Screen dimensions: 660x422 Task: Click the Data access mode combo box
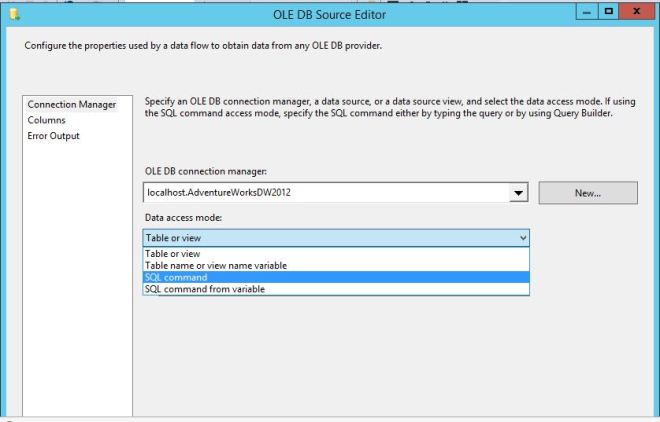point(328,238)
